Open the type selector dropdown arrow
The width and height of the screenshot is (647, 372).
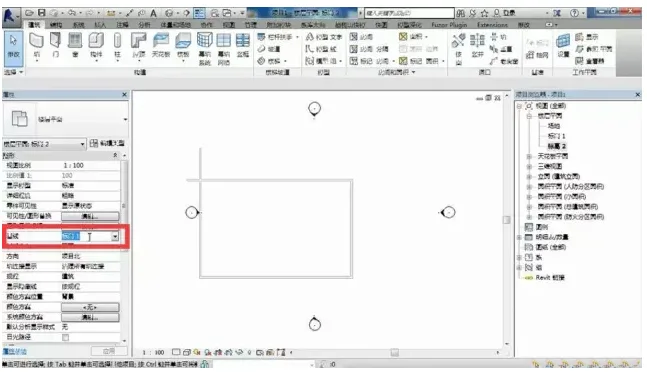coord(125,120)
